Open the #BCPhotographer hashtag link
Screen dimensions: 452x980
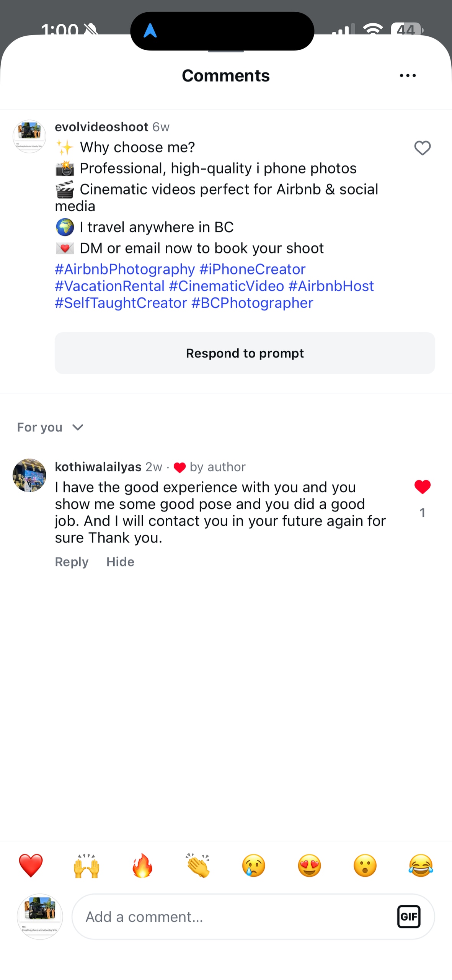pyautogui.click(x=252, y=303)
